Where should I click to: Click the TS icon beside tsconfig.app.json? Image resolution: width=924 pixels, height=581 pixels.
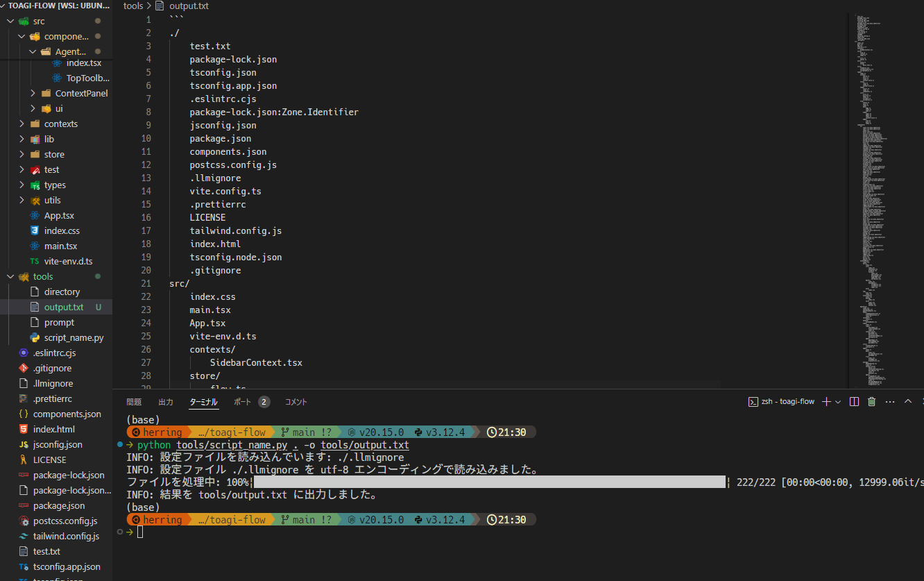pyautogui.click(x=24, y=566)
